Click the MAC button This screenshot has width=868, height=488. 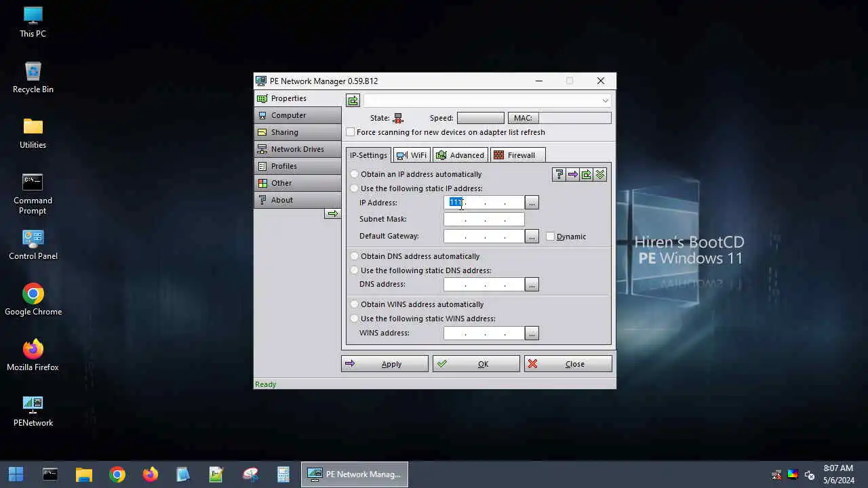tap(523, 118)
